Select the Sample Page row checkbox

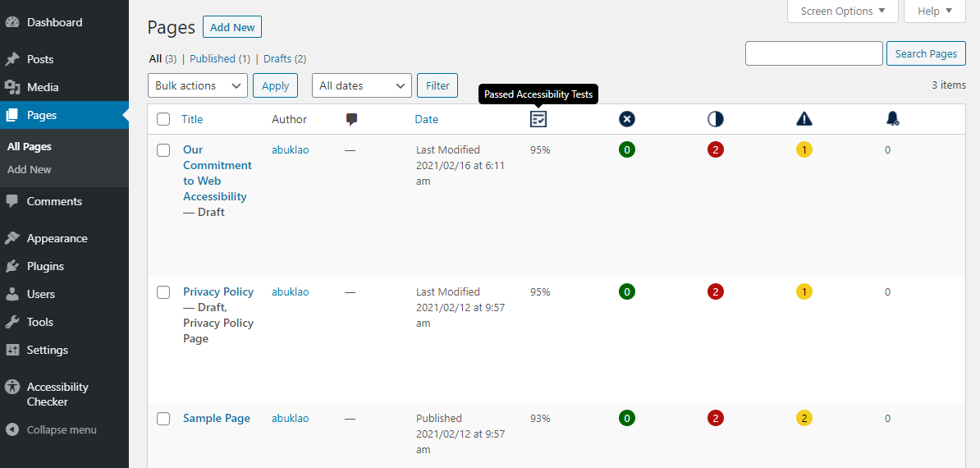pyautogui.click(x=163, y=419)
